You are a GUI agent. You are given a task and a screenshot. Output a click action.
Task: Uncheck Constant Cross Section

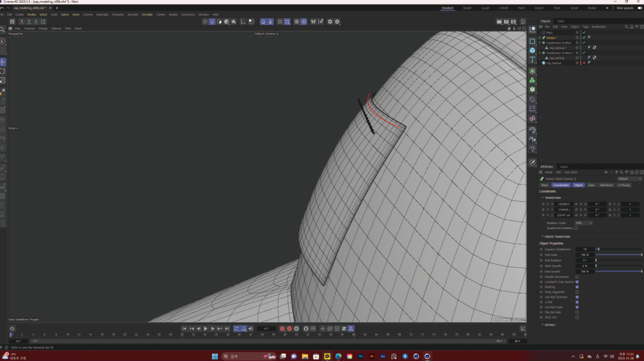[577, 282]
